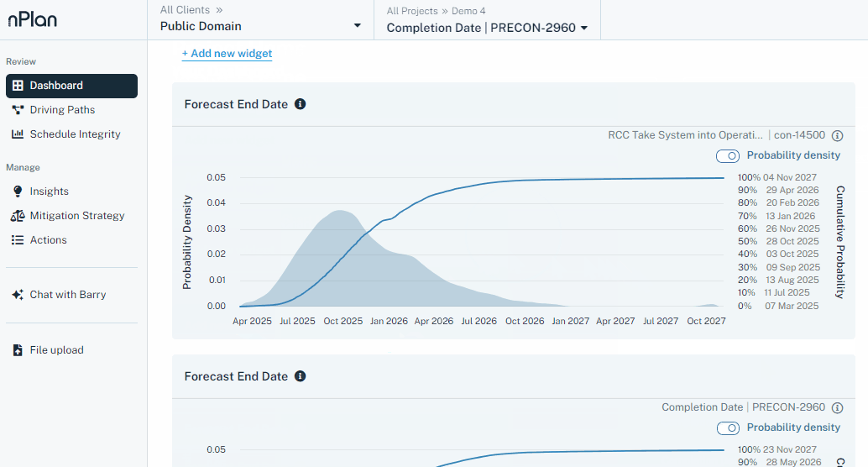Click the 0% 07 Mar 2025 probability row

point(778,306)
